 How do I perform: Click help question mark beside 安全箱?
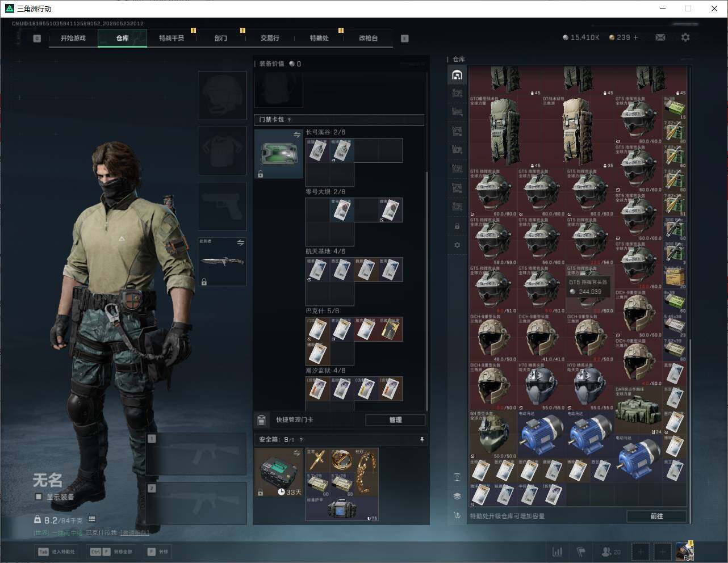301,439
